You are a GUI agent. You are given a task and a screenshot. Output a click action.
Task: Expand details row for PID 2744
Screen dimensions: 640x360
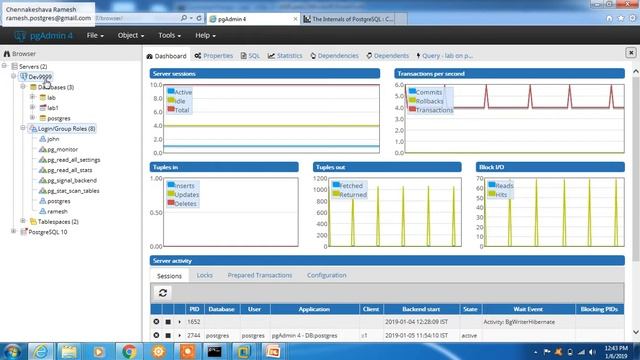[179, 335]
